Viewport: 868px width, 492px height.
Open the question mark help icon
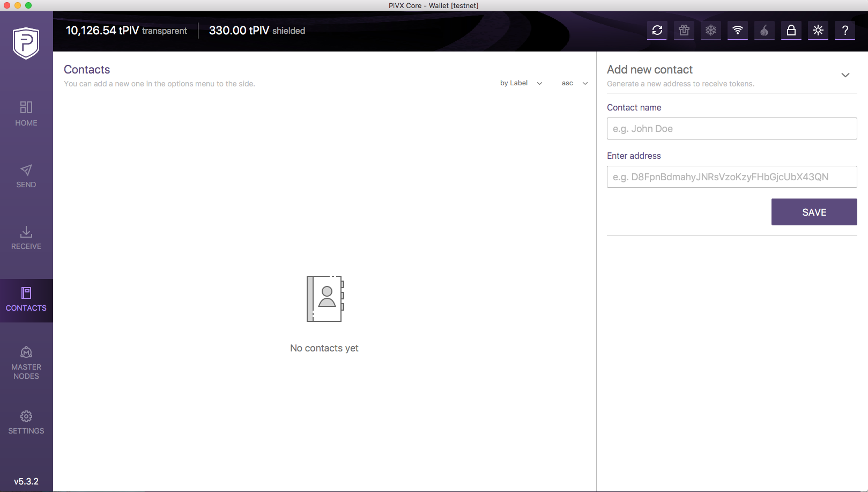point(845,31)
